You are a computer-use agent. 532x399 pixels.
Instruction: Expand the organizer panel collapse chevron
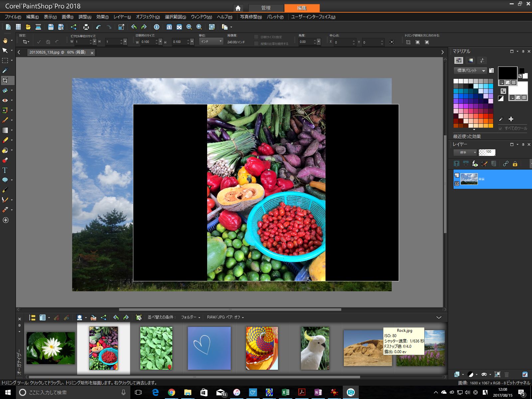[x=439, y=318]
